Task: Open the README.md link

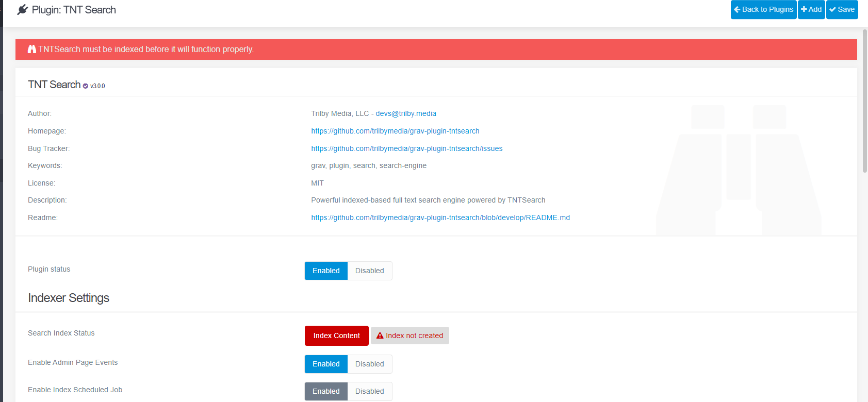Action: [440, 217]
